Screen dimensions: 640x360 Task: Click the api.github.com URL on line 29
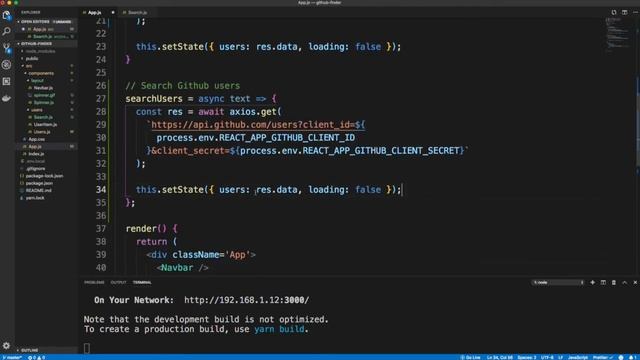point(258,125)
